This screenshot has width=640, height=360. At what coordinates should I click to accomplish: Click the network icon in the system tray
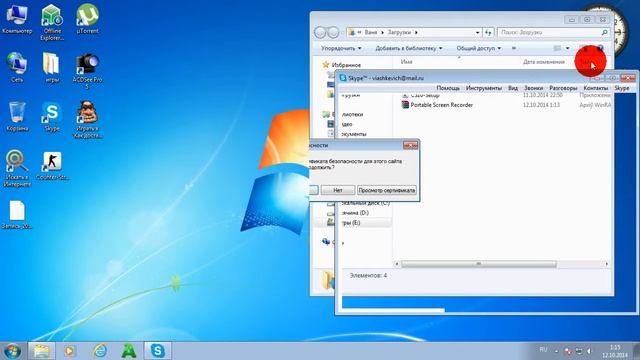579,351
